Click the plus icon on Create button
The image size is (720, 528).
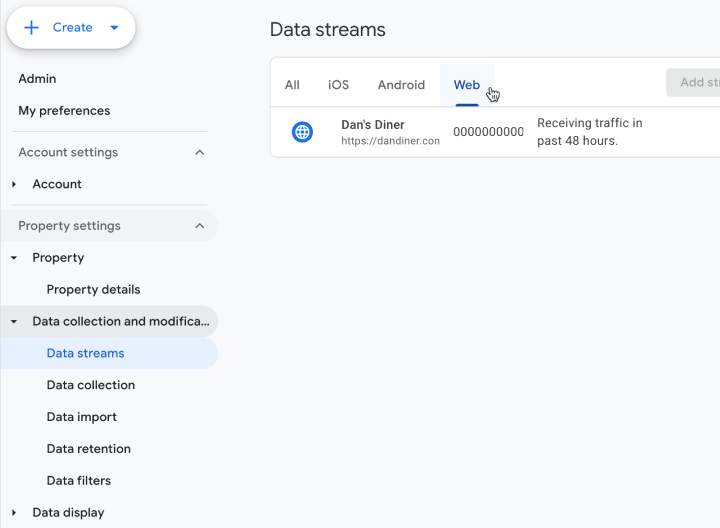click(32, 28)
